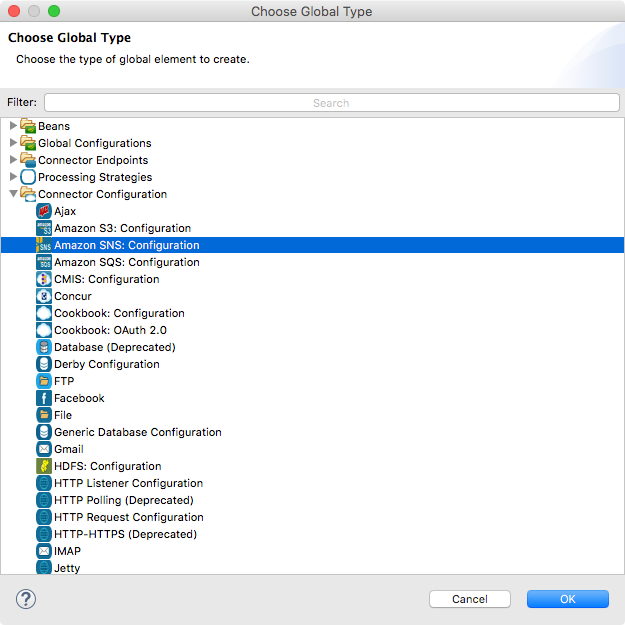Viewport: 625px width, 625px height.
Task: Click the Gmail envelope icon
Action: coord(44,449)
